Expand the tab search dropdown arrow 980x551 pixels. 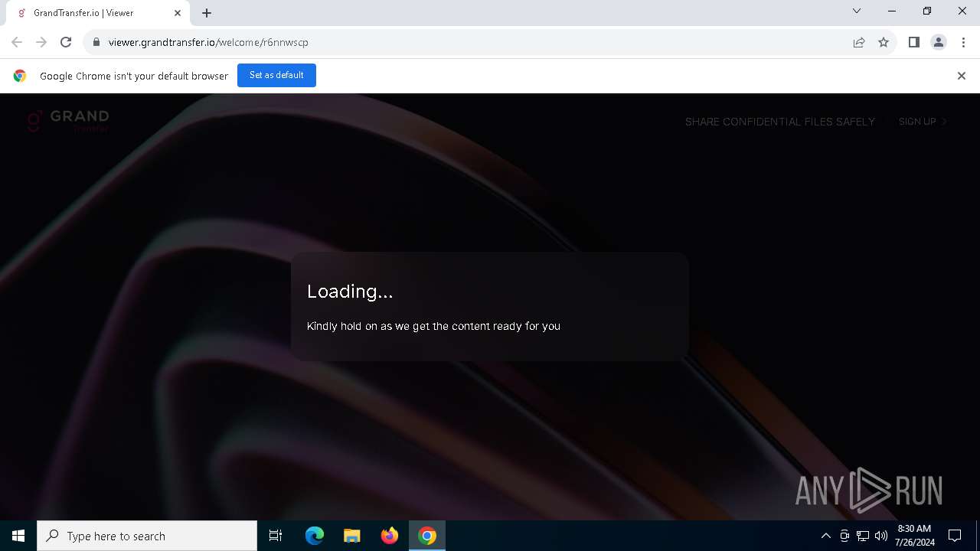(x=857, y=11)
